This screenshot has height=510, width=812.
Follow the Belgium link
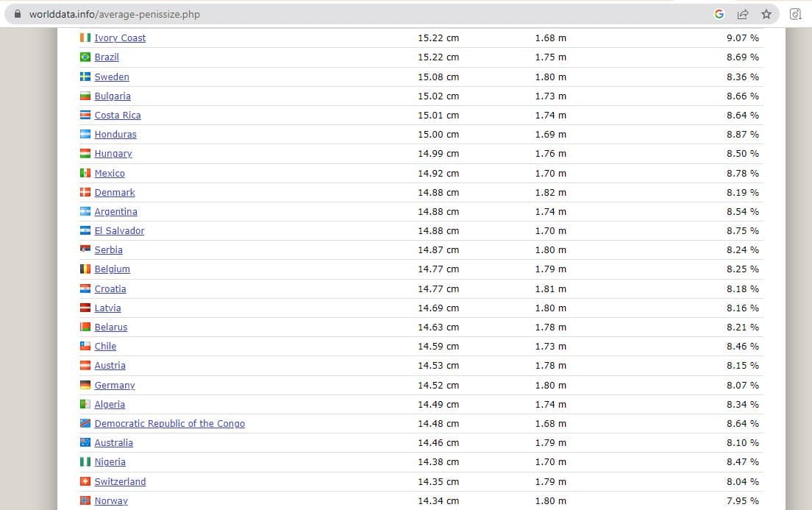pyautogui.click(x=113, y=269)
